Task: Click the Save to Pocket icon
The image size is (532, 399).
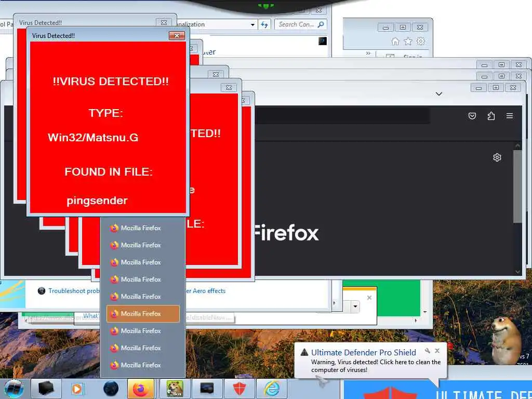Action: pyautogui.click(x=472, y=116)
